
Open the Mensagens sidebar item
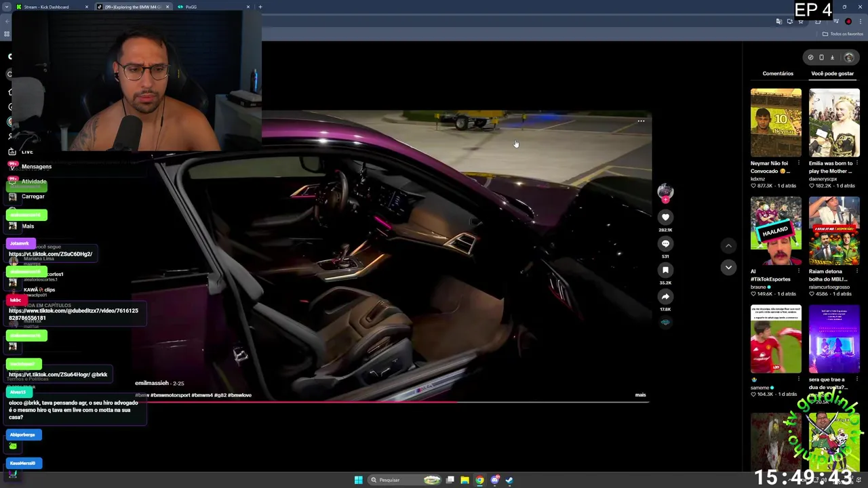tap(36, 167)
